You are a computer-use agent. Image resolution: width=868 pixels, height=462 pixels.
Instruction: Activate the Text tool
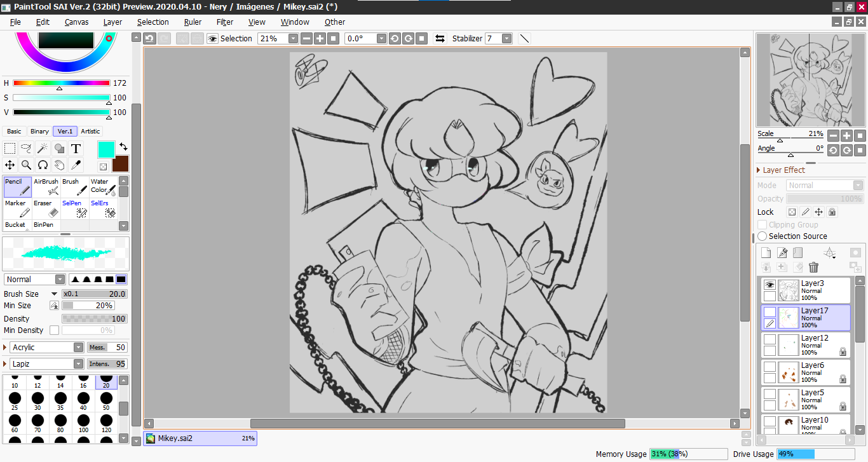(x=76, y=149)
